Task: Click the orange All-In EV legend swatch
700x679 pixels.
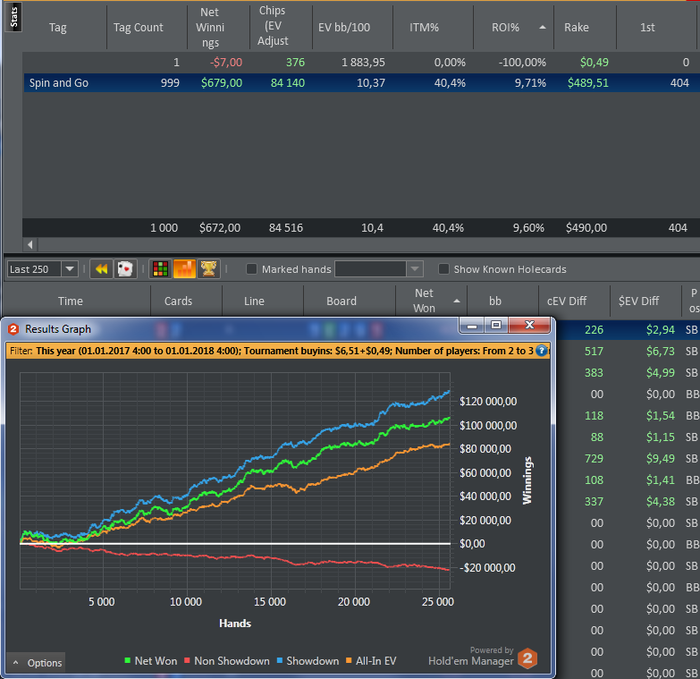Action: [348, 661]
